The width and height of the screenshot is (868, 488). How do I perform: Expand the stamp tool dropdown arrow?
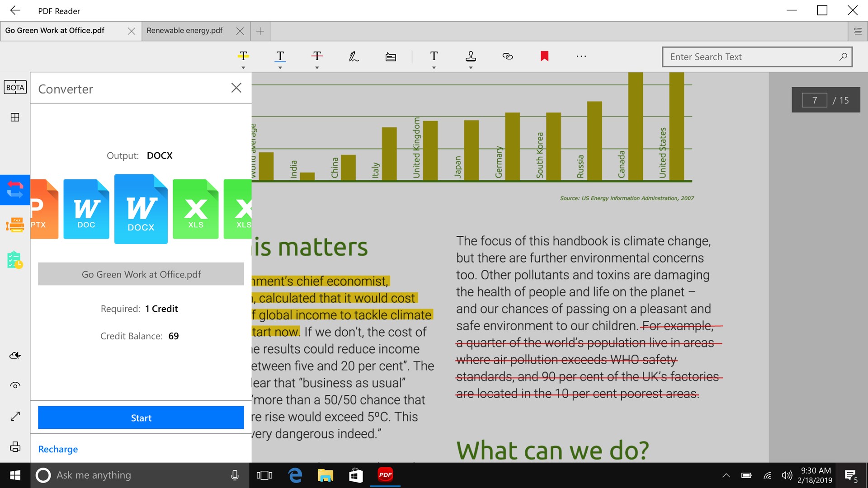471,68
